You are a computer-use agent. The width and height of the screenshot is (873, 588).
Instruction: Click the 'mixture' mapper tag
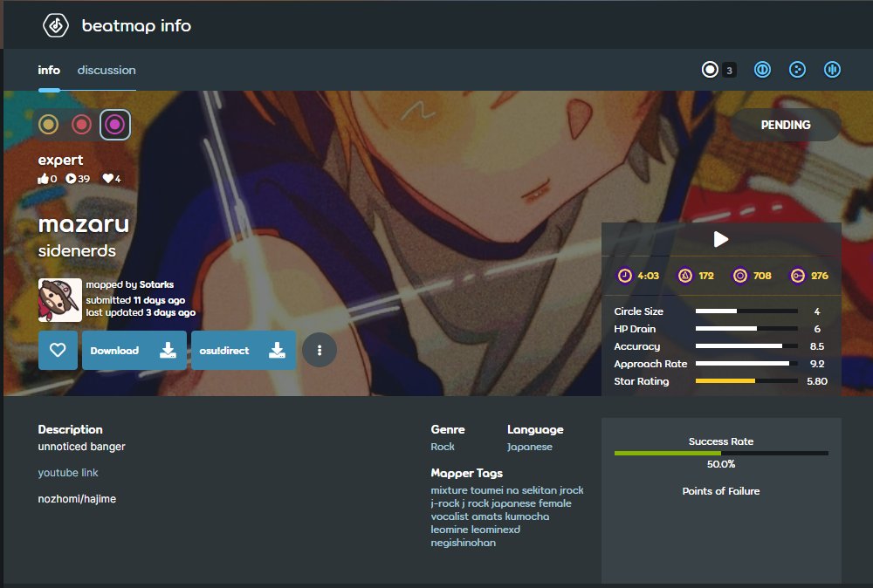449,490
